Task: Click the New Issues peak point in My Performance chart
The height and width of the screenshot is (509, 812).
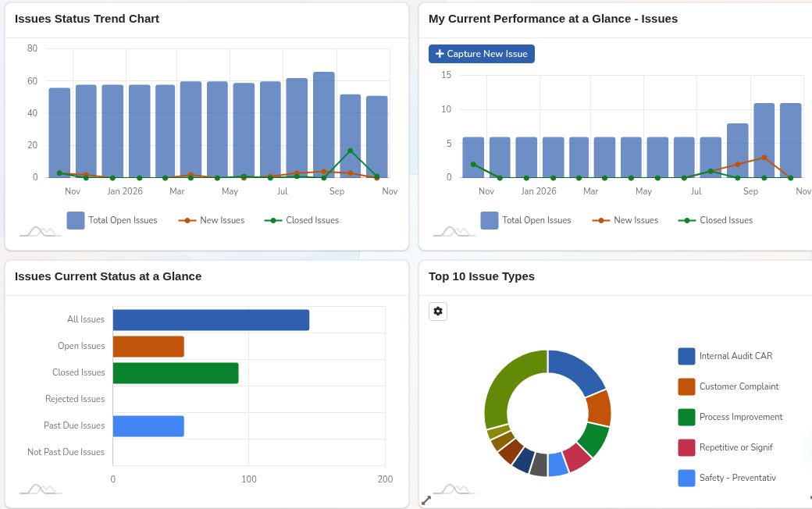Action: click(764, 158)
